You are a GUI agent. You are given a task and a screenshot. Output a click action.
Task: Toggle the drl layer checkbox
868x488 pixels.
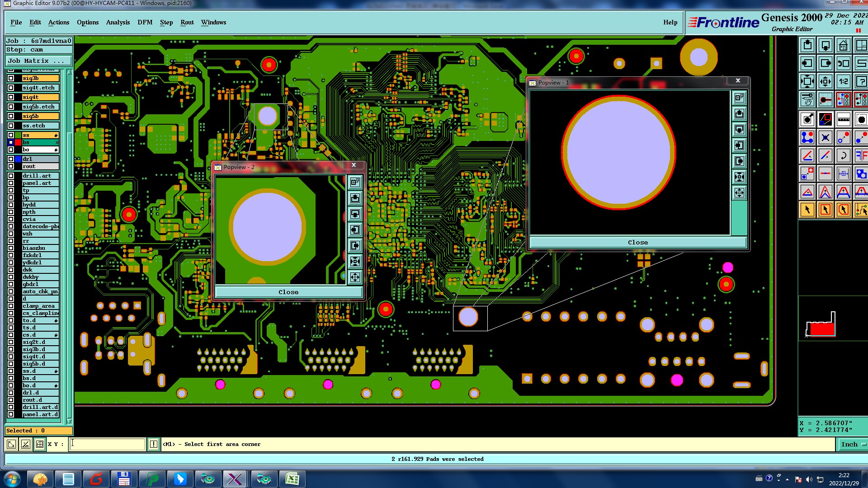(x=11, y=159)
